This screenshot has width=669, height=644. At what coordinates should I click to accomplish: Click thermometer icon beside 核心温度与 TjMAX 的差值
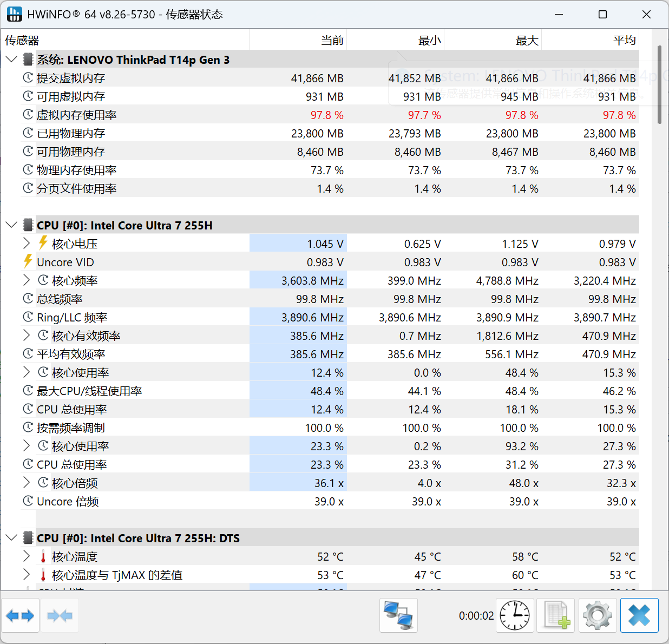(43, 575)
